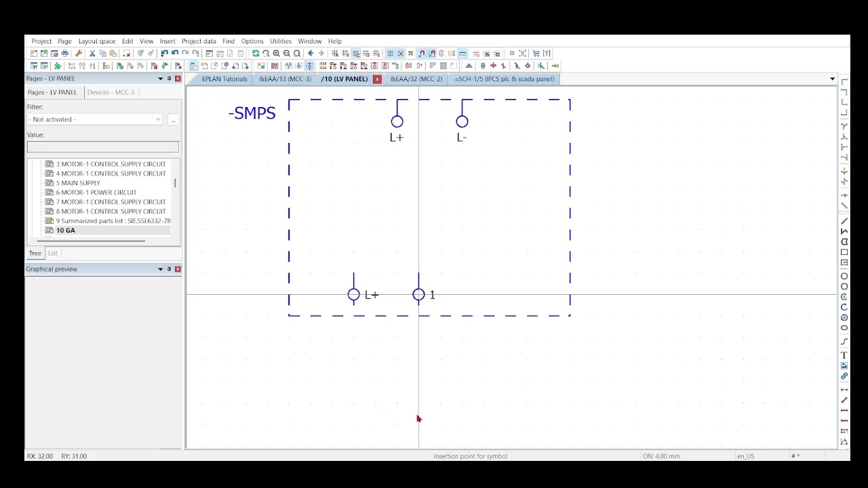Viewport: 868px width, 488px height.
Task: Click the green Refresh/Redraw icon
Action: point(256,54)
